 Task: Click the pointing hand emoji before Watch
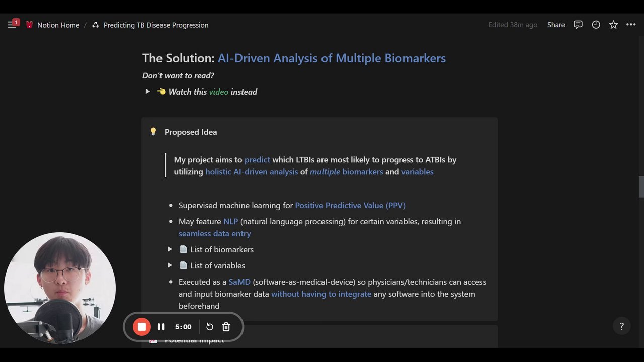click(x=161, y=92)
